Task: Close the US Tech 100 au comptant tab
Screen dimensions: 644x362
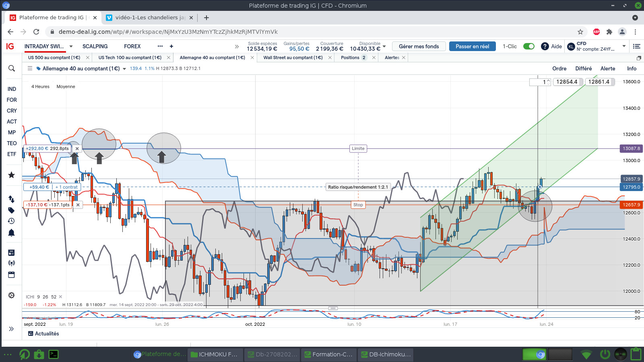Action: coord(169,58)
